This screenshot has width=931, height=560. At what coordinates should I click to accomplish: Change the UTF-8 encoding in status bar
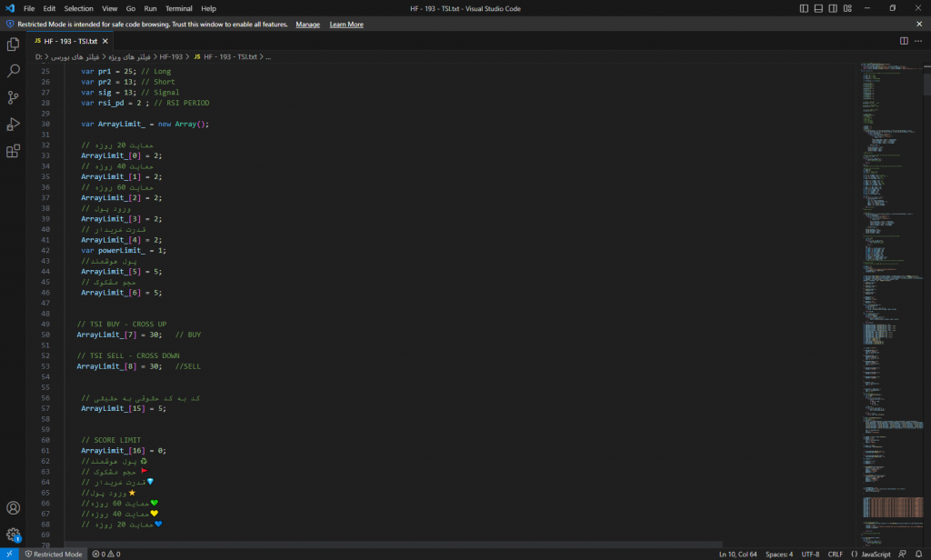[810, 554]
